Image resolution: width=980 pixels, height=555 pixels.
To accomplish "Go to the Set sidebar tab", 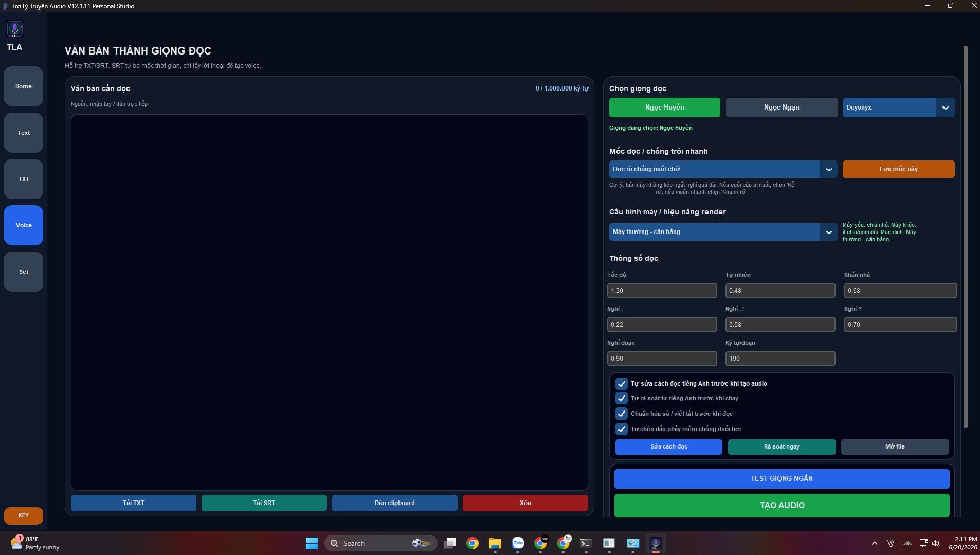I will tap(24, 272).
